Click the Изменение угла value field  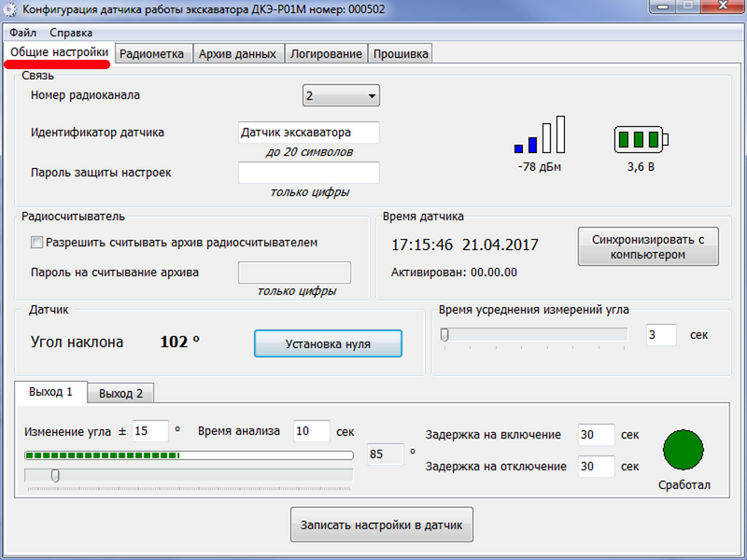click(150, 431)
